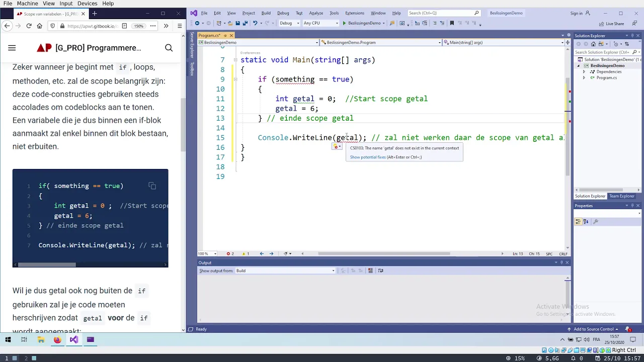The height and width of the screenshot is (362, 644).
Task: Close the Program.cs tab
Action: [x=231, y=36]
